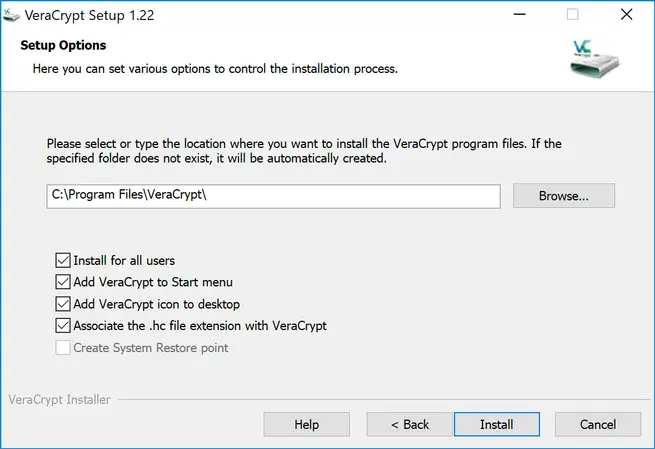Disable Add VeraCrypt icon to desktop

[64, 304]
